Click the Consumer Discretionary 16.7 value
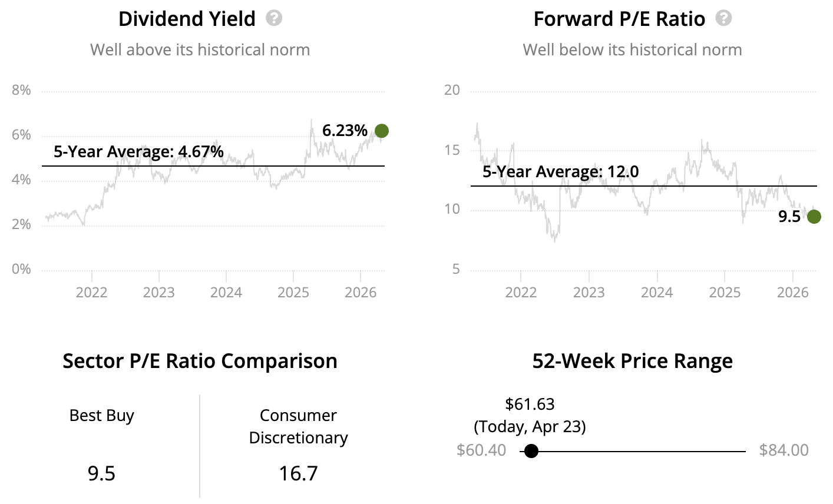This screenshot has height=504, width=833. click(x=298, y=473)
